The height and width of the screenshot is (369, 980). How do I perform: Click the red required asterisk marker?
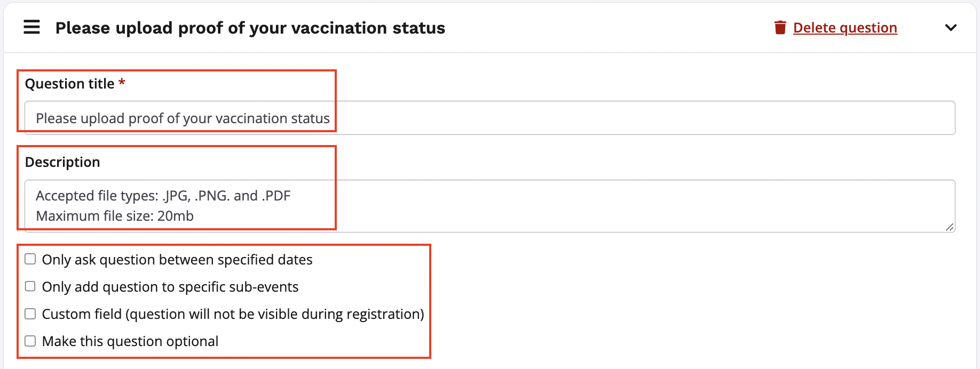coord(122,83)
